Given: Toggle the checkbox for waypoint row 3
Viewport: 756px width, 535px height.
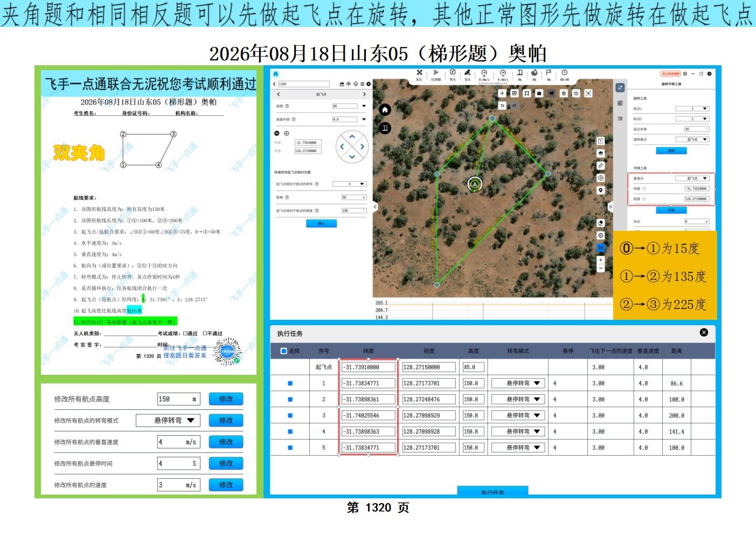Looking at the screenshot, I should pyautogui.click(x=290, y=416).
